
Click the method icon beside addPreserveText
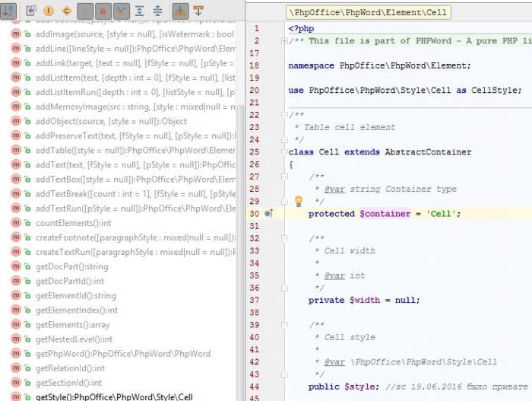click(16, 135)
